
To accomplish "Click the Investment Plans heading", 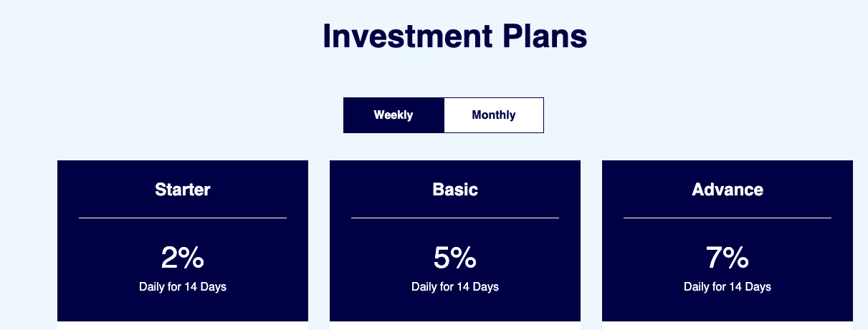I will [x=455, y=36].
